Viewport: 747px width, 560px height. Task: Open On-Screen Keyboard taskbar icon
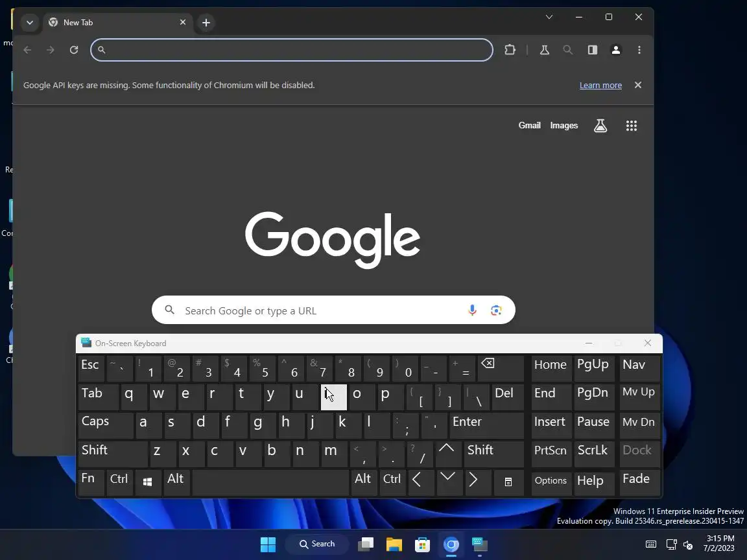(480, 544)
